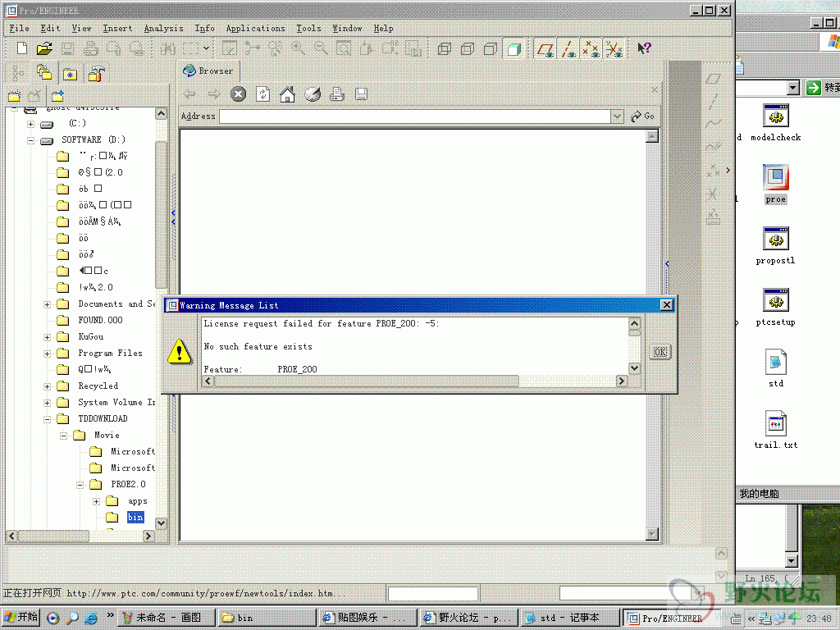The image size is (840, 630).
Task: Click the Save disk icon in main toolbar
Action: [67, 48]
